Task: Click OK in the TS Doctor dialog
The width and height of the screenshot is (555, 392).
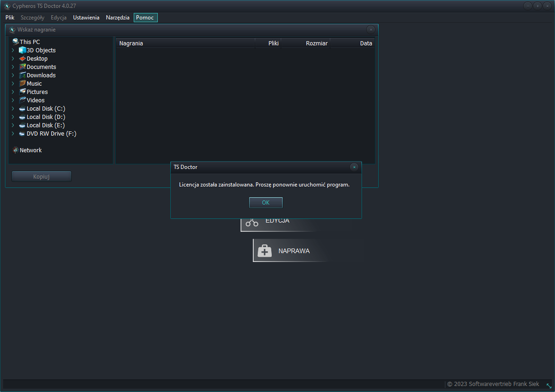Action: (265, 202)
